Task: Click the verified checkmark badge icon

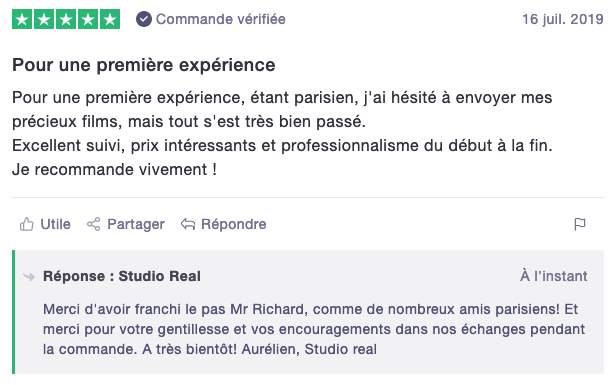Action: (x=143, y=19)
